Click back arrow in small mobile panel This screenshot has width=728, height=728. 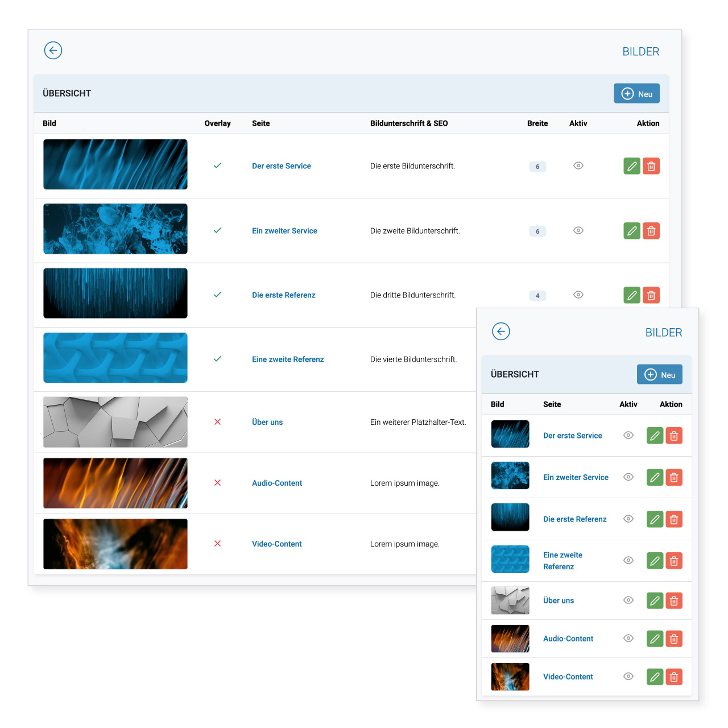pyautogui.click(x=500, y=331)
